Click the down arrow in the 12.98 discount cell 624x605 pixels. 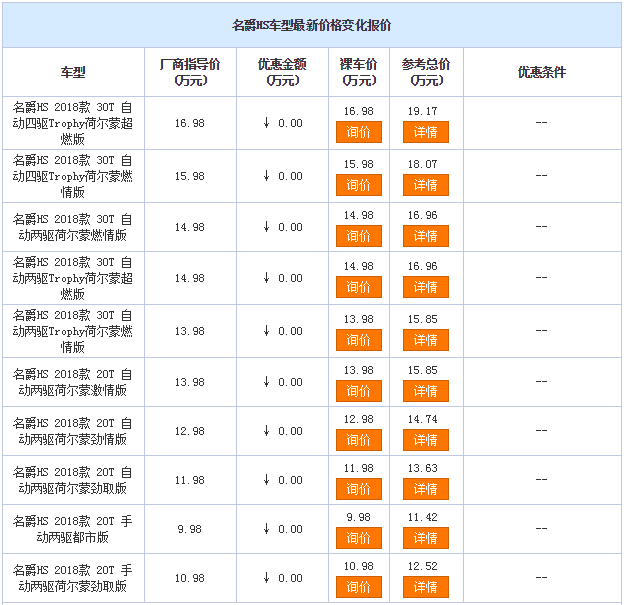tap(266, 430)
